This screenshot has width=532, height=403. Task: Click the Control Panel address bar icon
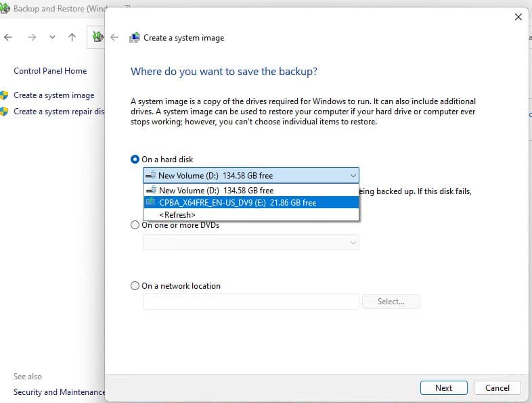pyautogui.click(x=97, y=37)
